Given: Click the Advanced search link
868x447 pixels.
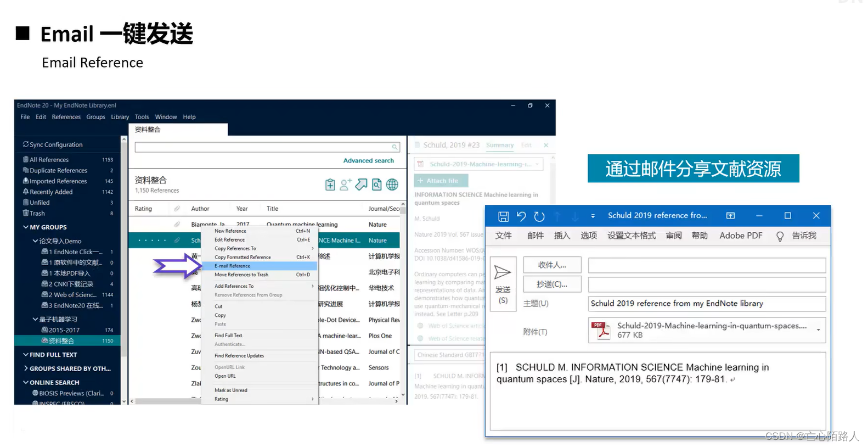Looking at the screenshot, I should tap(368, 161).
